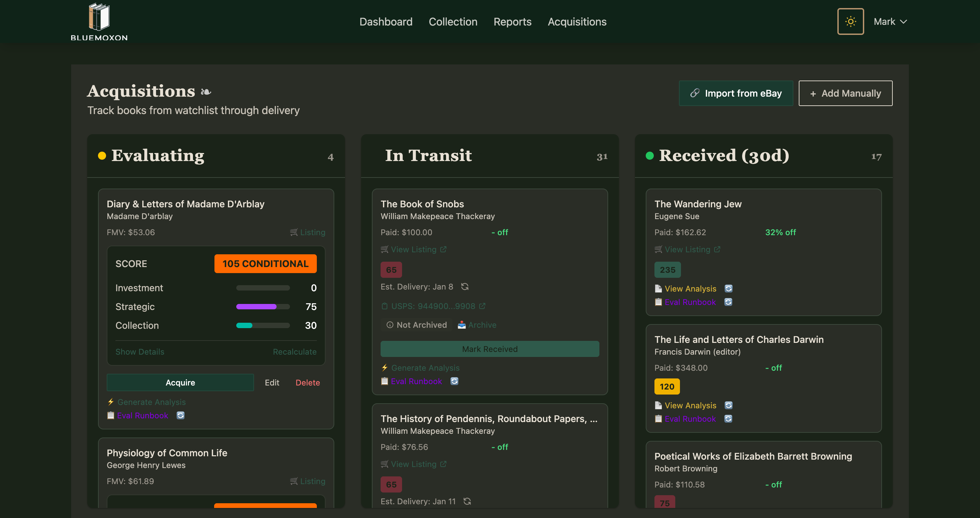Image resolution: width=980 pixels, height=518 pixels.
Task: Click refresh icon next to Darwin Eval Runbook
Action: click(728, 419)
